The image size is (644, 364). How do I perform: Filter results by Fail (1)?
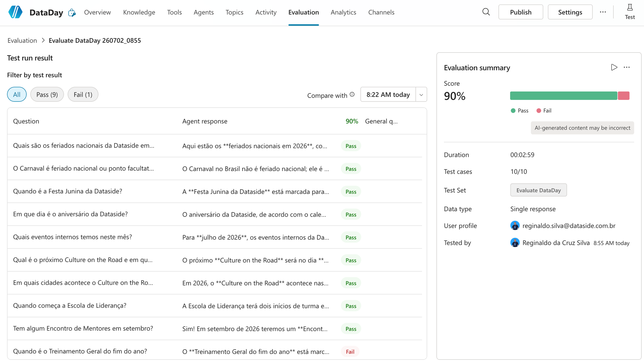[x=83, y=94]
